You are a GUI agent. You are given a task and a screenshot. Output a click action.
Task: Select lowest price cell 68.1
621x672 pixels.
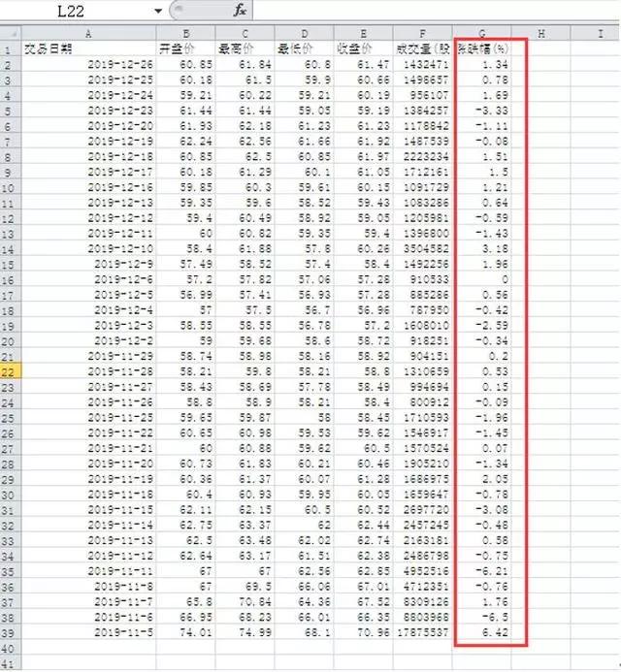[304, 632]
